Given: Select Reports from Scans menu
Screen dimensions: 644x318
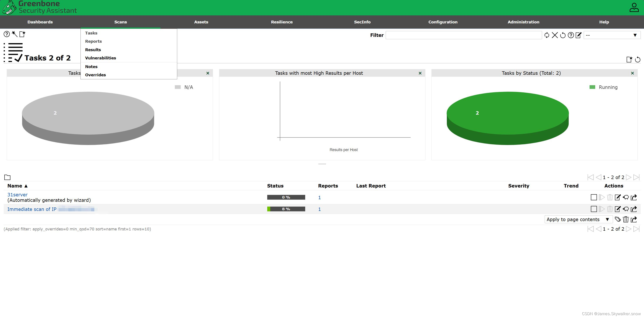Looking at the screenshot, I should point(93,41).
